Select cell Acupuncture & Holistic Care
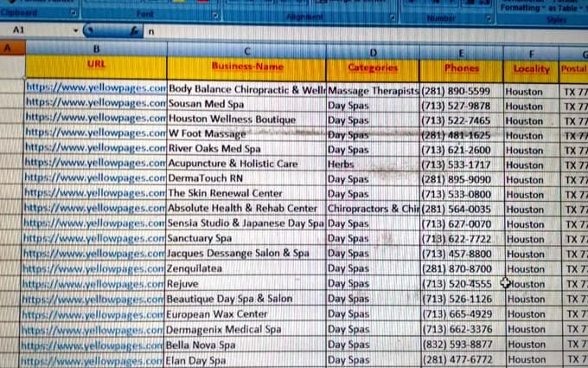The width and height of the screenshot is (588, 368). pos(246,164)
